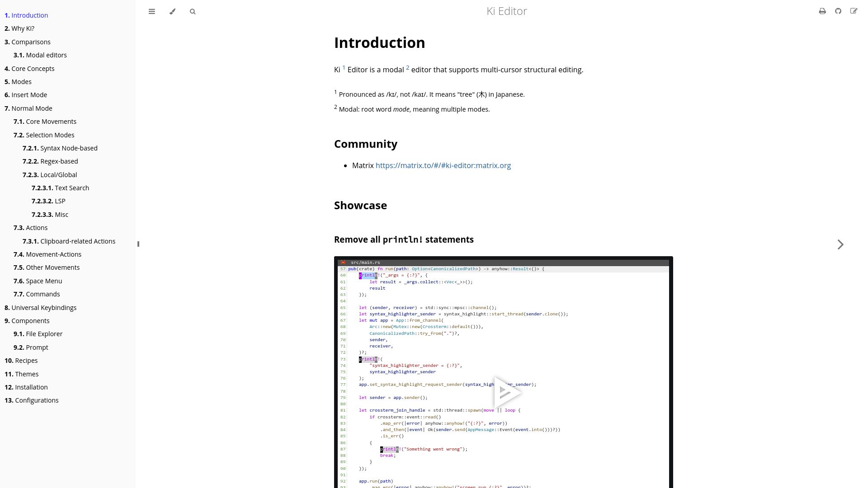Click the print book icon

(x=822, y=11)
